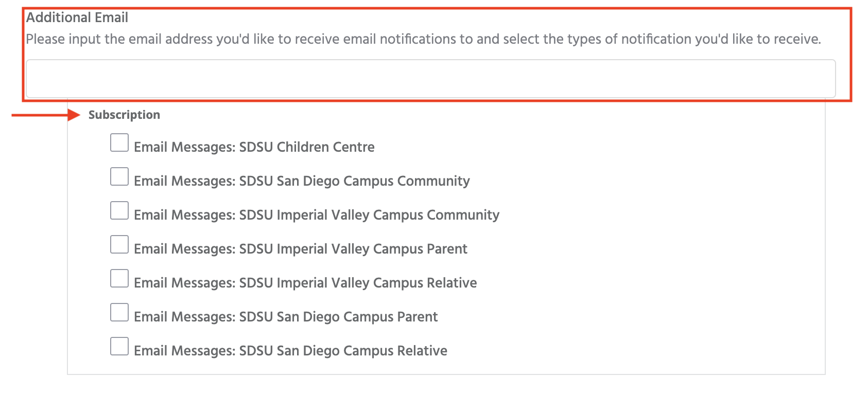Check the SDSU Children Centre checkbox
868x394 pixels.
pyautogui.click(x=119, y=143)
